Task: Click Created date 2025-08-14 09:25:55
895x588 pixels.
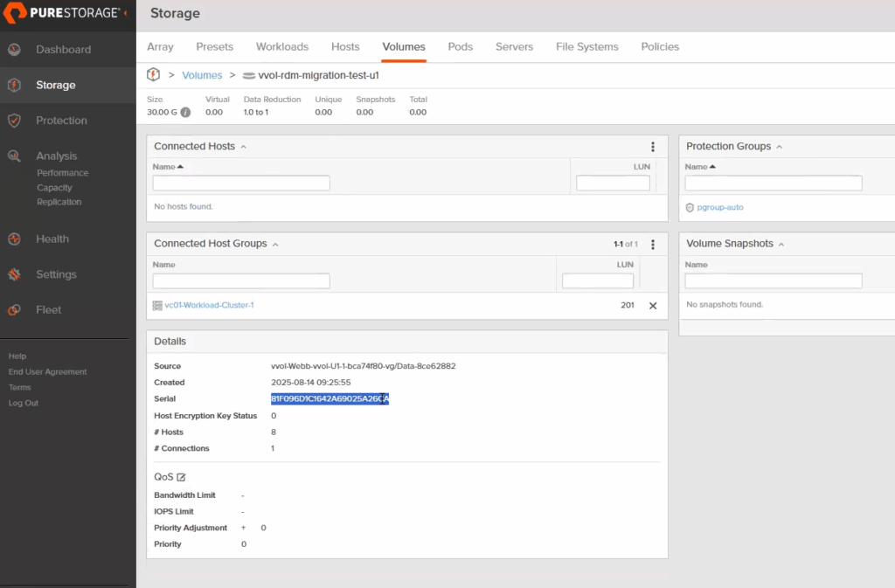Action: click(x=310, y=383)
